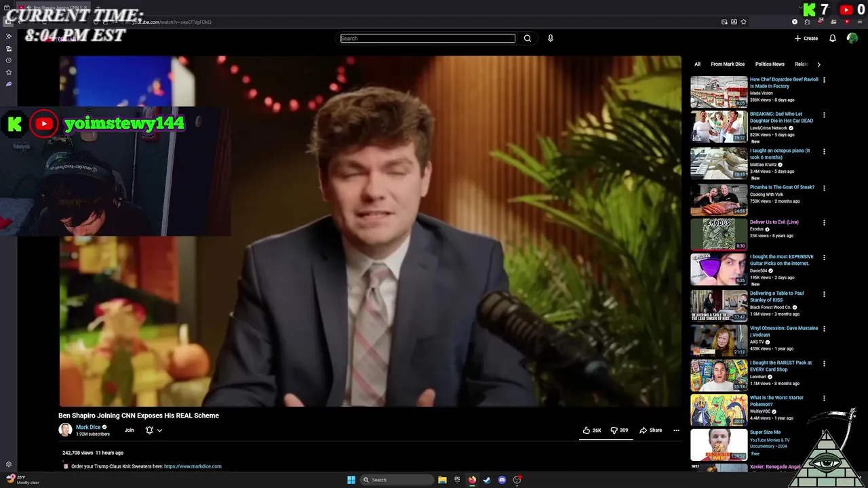Select the From Mark Dice chip
868x488 pixels.
point(728,64)
